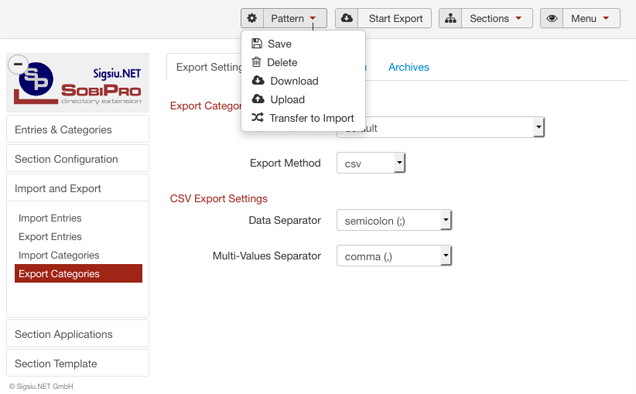Screen dimensions: 636x394
Task: Click the Export Method label
Action: pos(285,163)
